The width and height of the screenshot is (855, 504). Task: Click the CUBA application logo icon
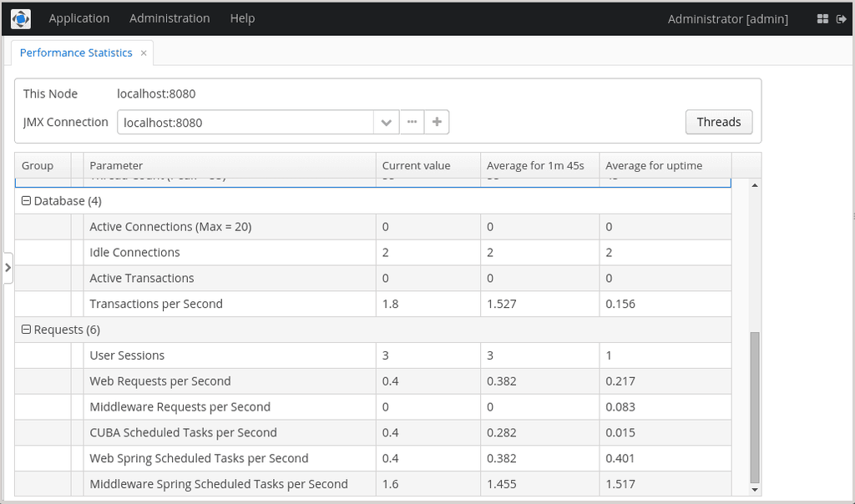point(21,19)
